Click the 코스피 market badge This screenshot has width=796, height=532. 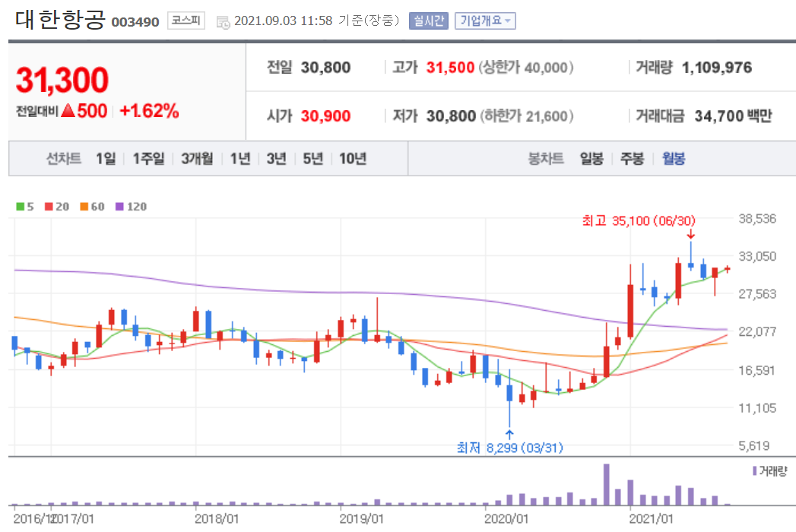point(186,21)
